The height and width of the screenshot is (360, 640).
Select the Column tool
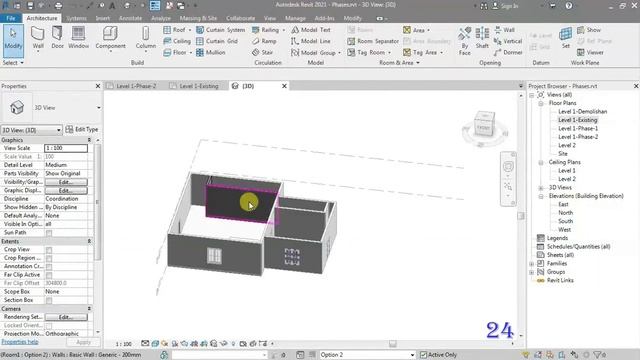pyautogui.click(x=146, y=38)
